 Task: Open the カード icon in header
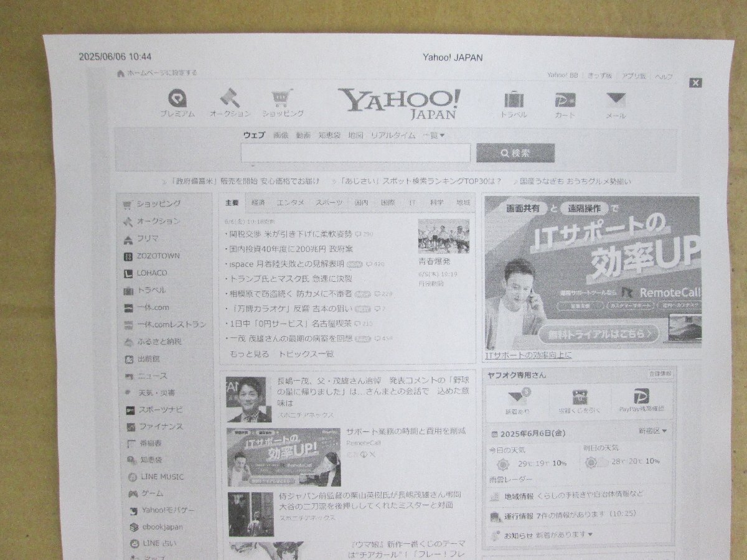click(565, 100)
